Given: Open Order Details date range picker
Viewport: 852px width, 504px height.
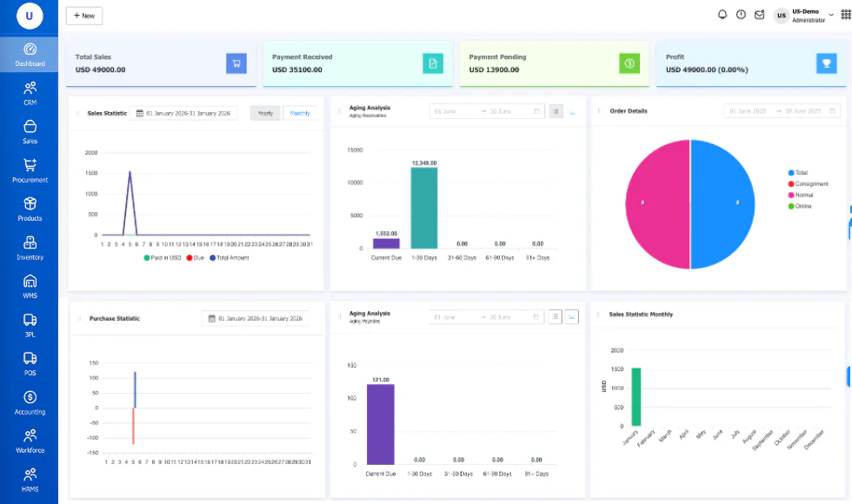Looking at the screenshot, I should pos(782,111).
